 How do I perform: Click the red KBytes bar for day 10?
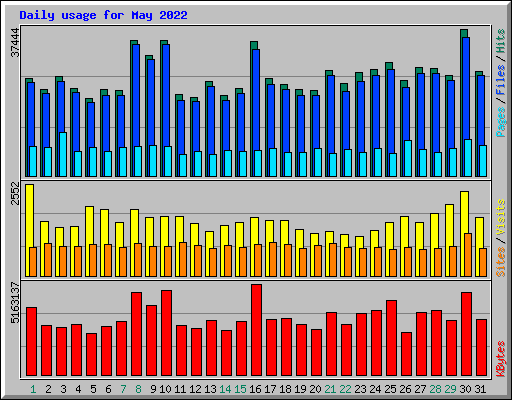pyautogui.click(x=166, y=333)
